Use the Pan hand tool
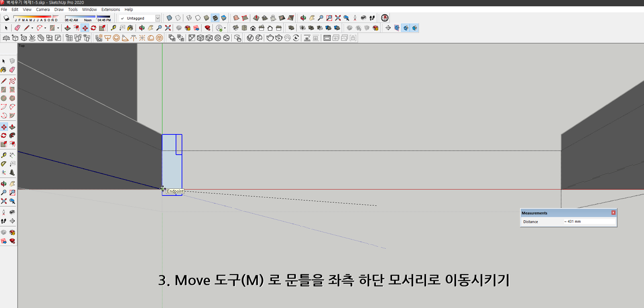 [x=150, y=28]
